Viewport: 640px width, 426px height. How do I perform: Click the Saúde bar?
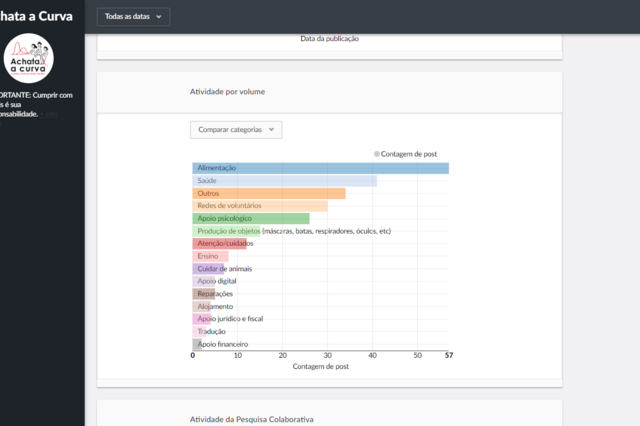[284, 181]
